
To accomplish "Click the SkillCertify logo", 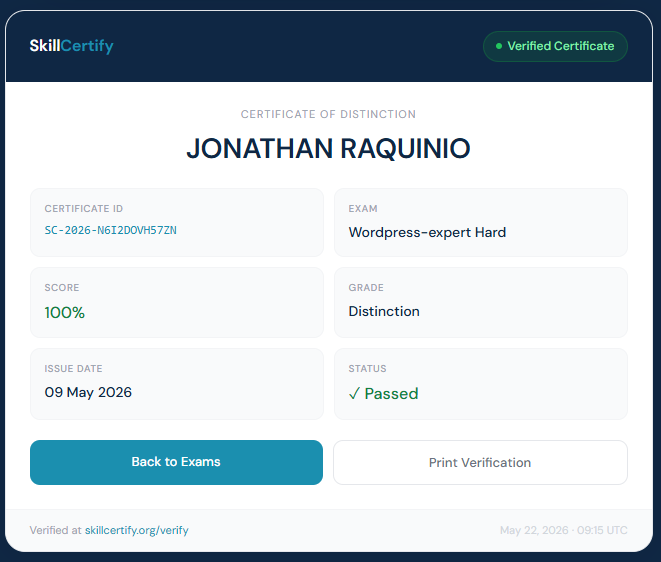I will (x=71, y=46).
